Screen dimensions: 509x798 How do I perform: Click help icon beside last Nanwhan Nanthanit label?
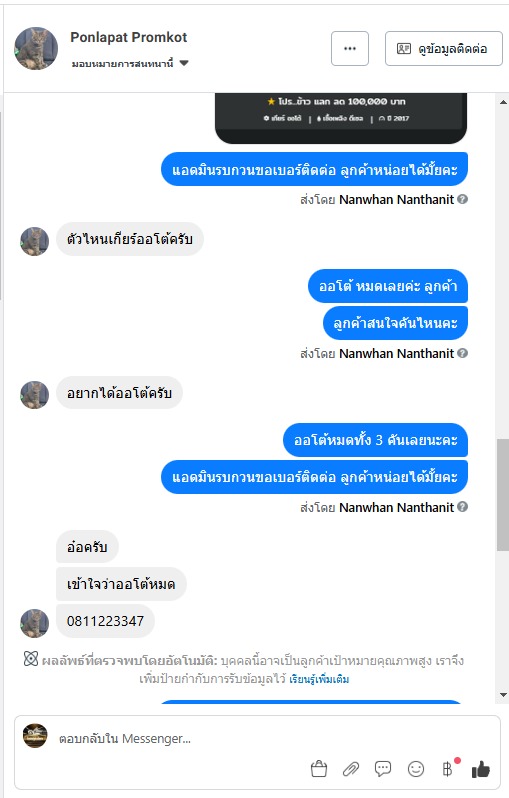tap(462, 507)
